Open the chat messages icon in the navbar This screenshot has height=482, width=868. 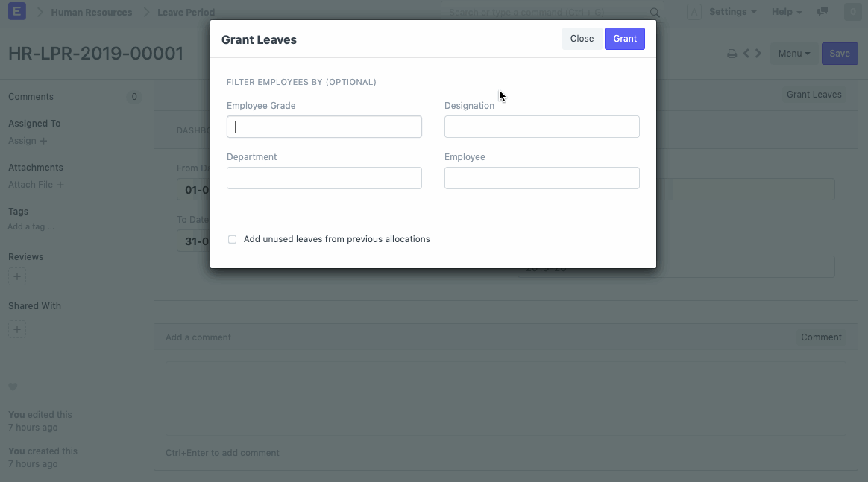click(x=823, y=12)
